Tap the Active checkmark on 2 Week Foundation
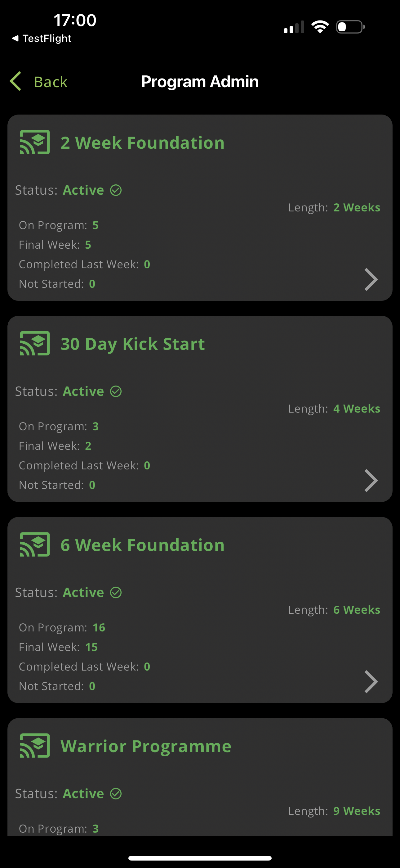 click(x=116, y=190)
